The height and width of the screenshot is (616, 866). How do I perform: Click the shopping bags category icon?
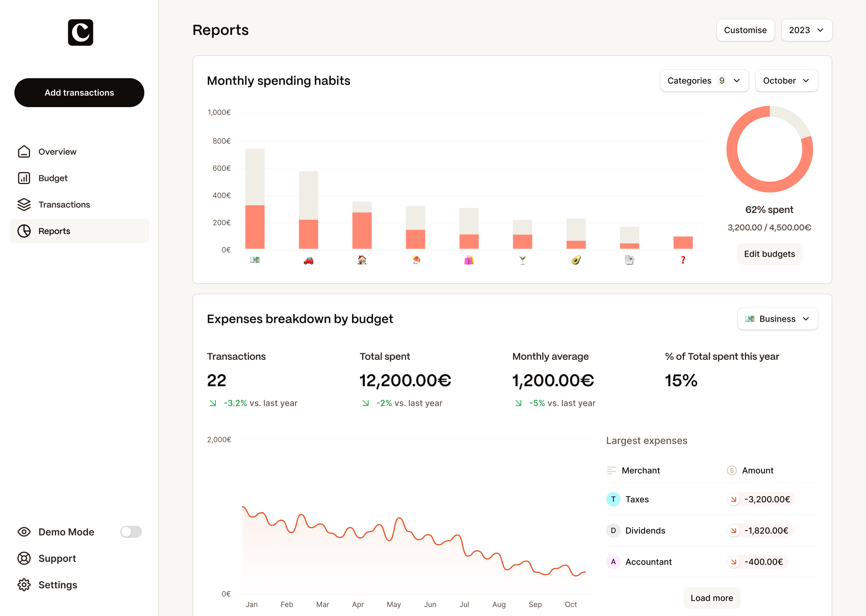469,260
